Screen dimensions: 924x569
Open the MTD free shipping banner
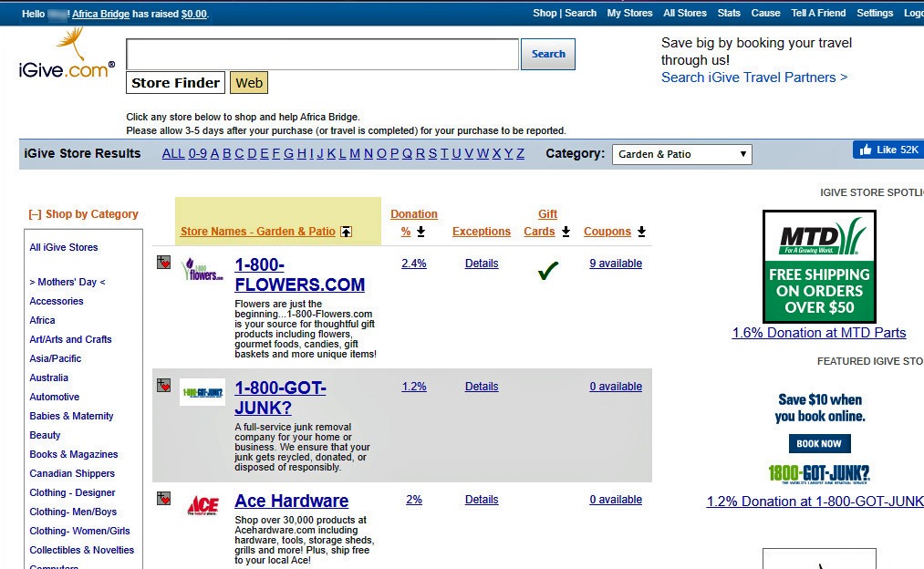[x=819, y=266]
